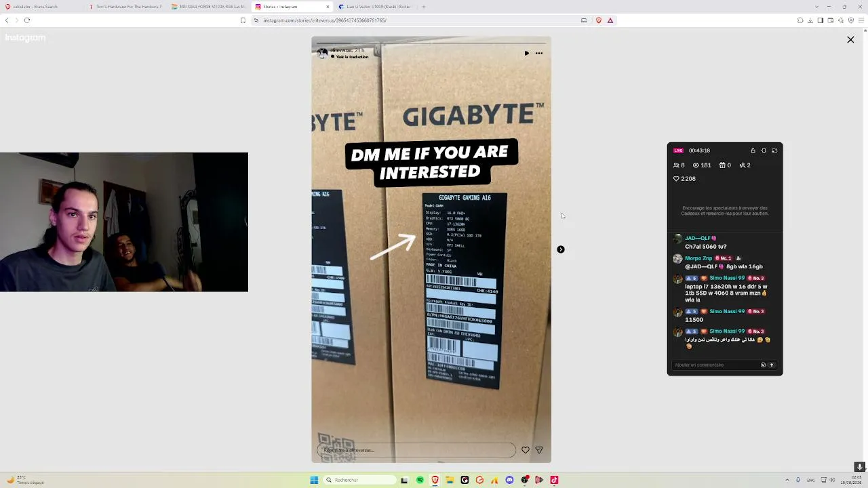Click the story reply input field

coord(416,450)
